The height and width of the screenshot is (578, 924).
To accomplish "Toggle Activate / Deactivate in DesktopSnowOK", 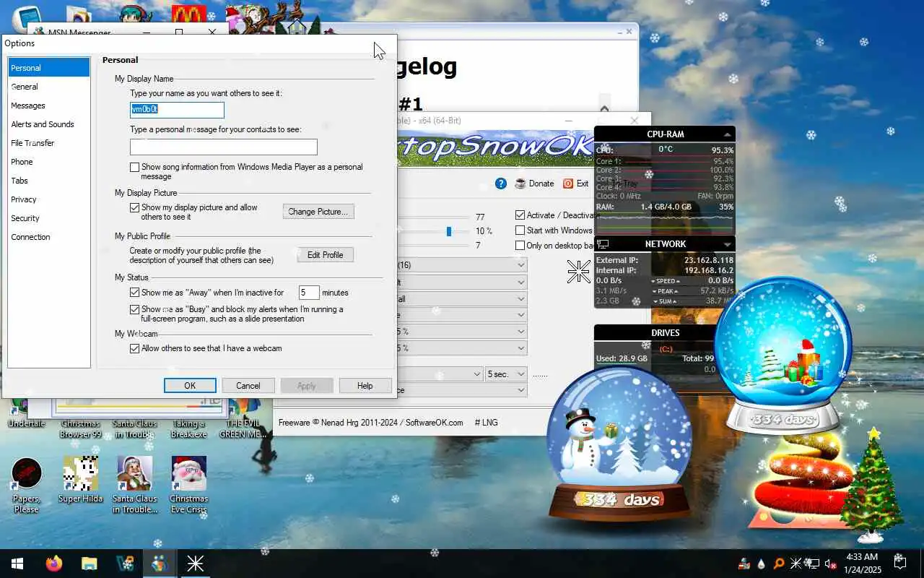I will click(x=520, y=215).
